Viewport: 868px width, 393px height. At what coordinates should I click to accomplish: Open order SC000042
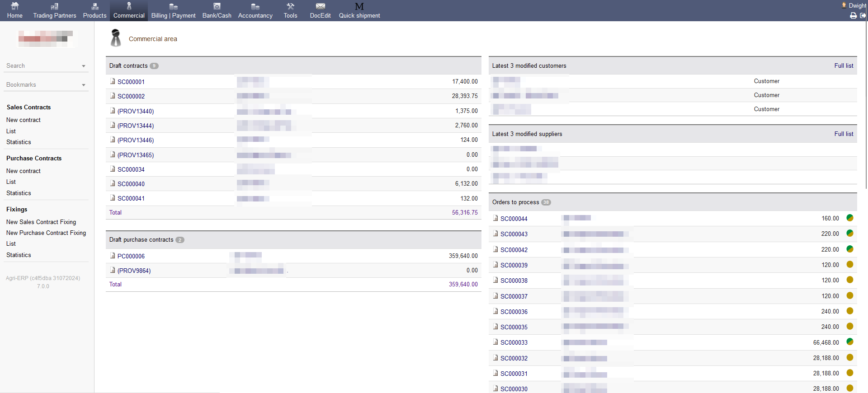click(514, 250)
